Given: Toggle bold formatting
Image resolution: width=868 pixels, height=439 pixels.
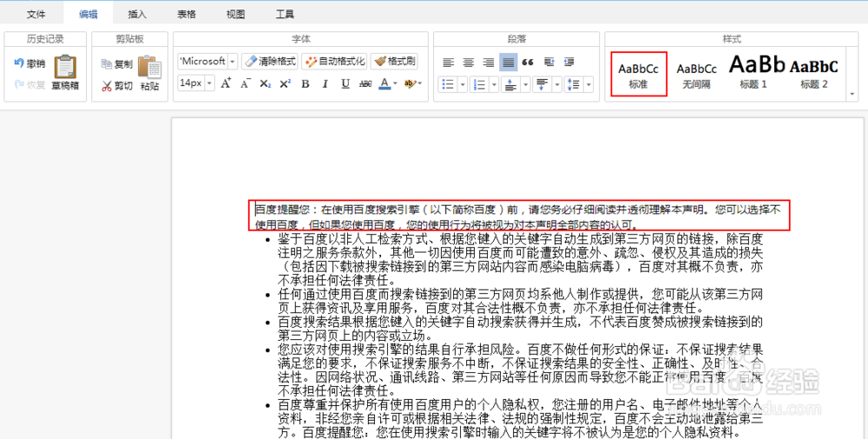Looking at the screenshot, I should pos(305,83).
